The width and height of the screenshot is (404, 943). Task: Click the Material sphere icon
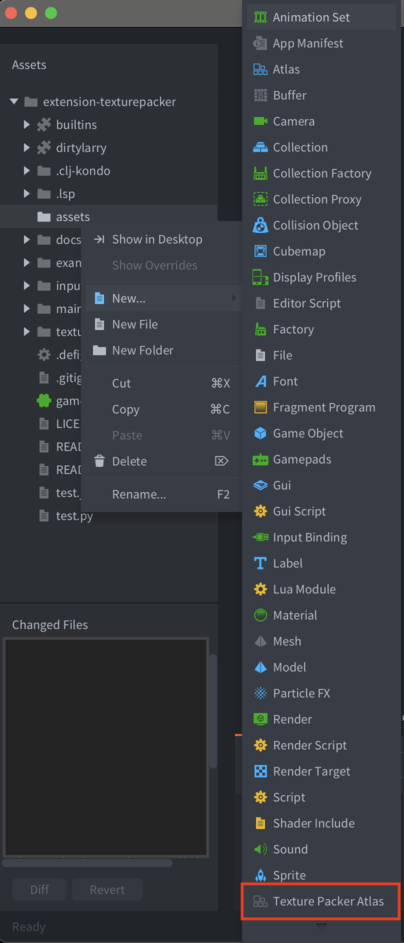[260, 615]
